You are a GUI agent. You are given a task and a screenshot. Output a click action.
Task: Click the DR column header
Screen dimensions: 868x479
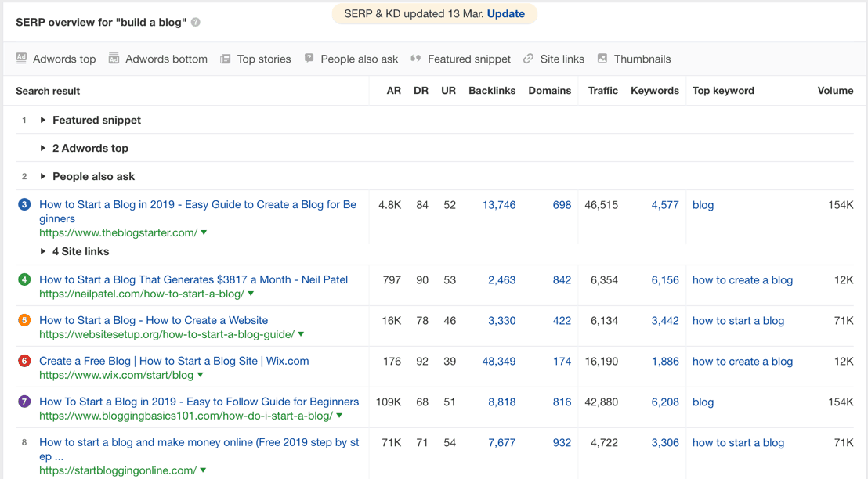point(421,91)
